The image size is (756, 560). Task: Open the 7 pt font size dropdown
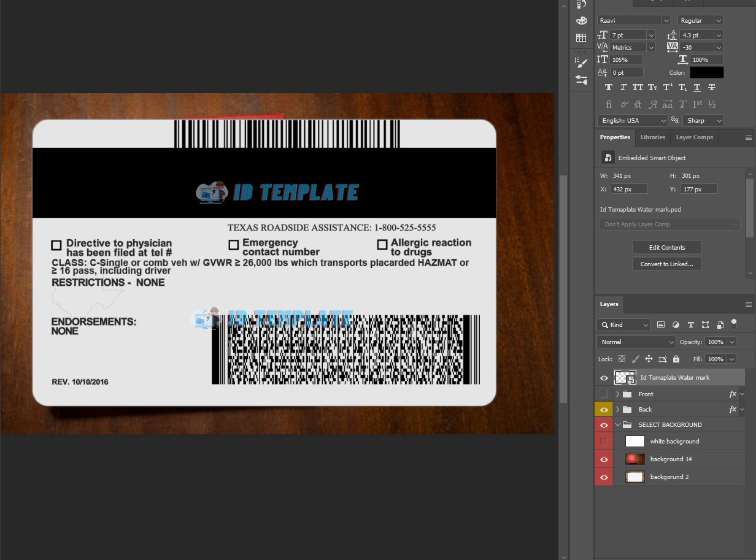[x=651, y=36]
